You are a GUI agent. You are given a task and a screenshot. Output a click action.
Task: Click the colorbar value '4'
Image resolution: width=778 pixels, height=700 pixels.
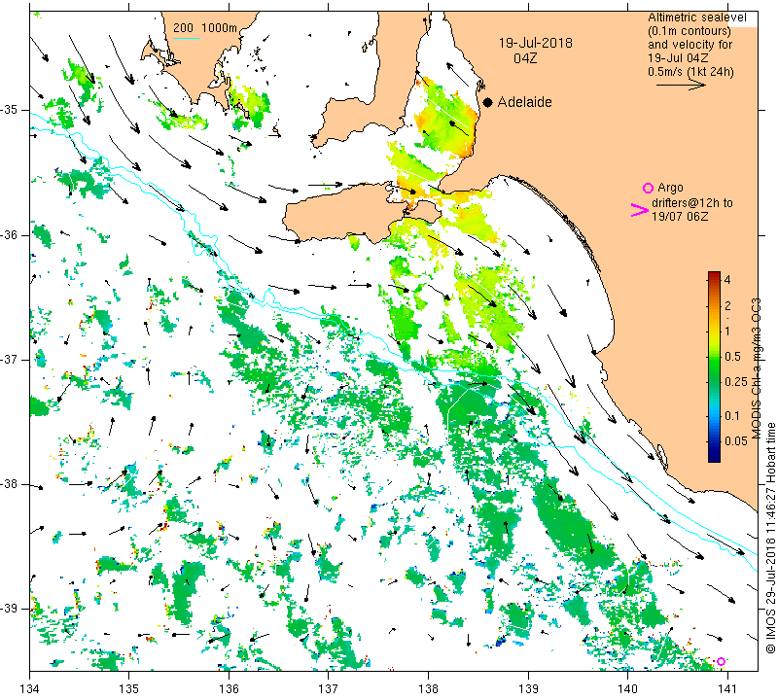pos(727,280)
